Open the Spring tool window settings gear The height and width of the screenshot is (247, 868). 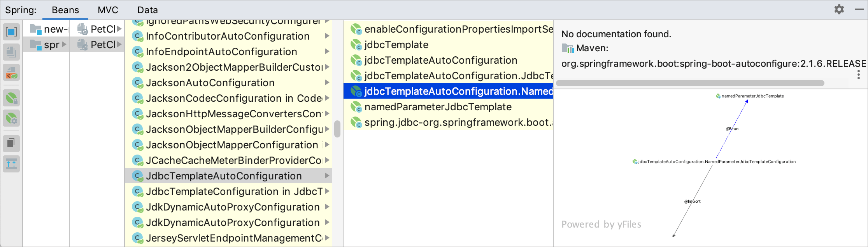[x=839, y=10]
